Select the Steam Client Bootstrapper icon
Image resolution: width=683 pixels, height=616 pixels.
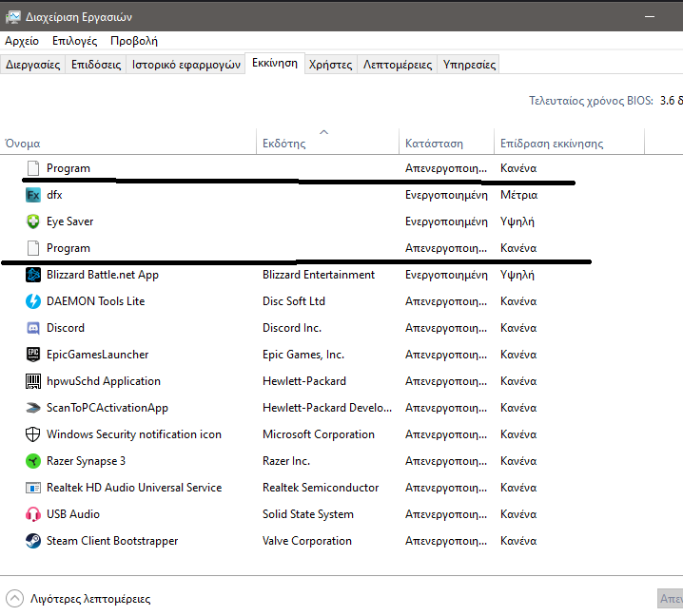pos(33,541)
